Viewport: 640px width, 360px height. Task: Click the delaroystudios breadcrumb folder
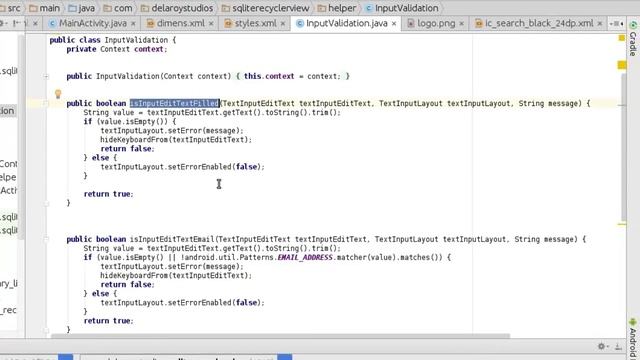(177, 8)
